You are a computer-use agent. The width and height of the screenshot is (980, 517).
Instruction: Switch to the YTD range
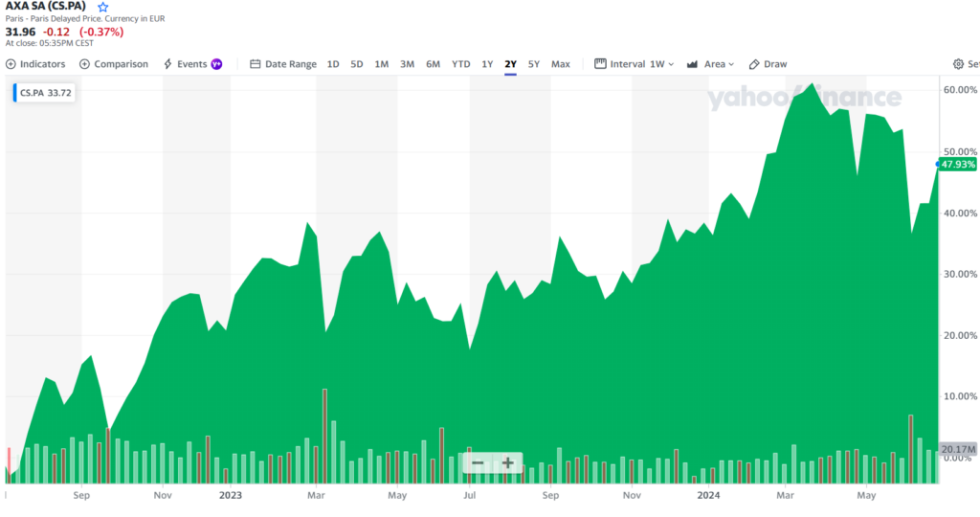[x=460, y=64]
